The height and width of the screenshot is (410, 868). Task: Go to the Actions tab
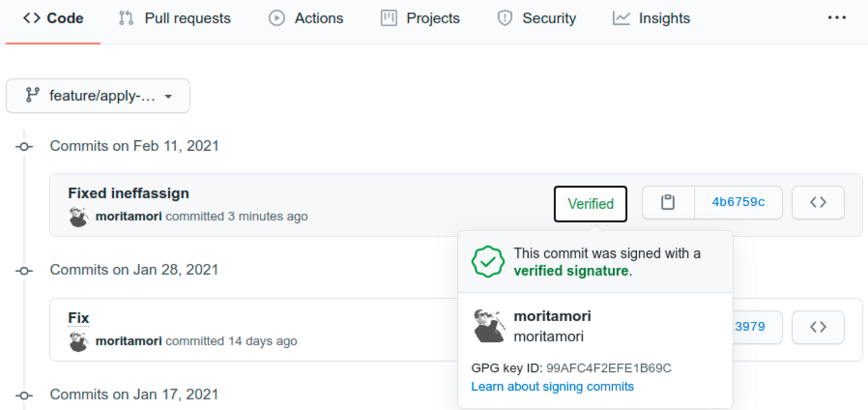click(x=306, y=19)
